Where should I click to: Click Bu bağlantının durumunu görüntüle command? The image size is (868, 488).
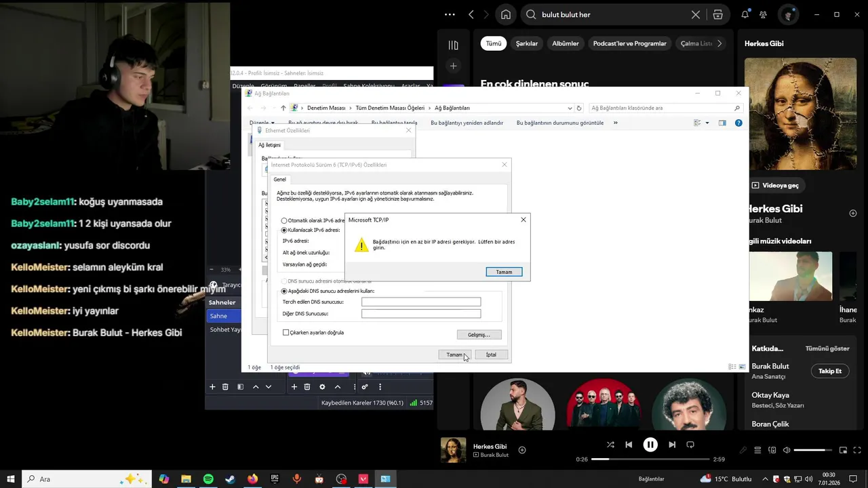[560, 123]
